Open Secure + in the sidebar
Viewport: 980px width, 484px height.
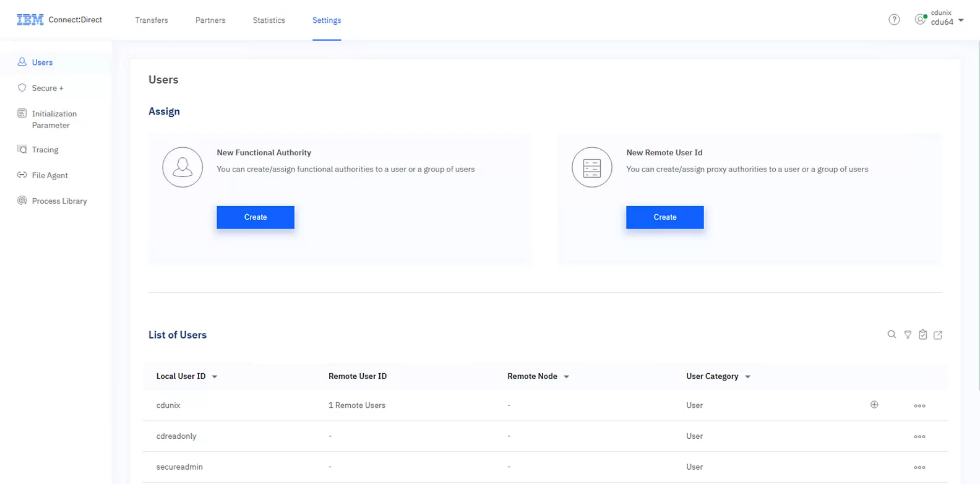coord(48,88)
